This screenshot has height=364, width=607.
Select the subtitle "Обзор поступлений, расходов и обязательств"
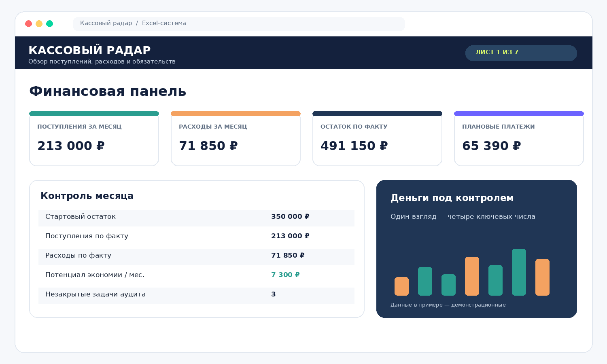pos(102,61)
